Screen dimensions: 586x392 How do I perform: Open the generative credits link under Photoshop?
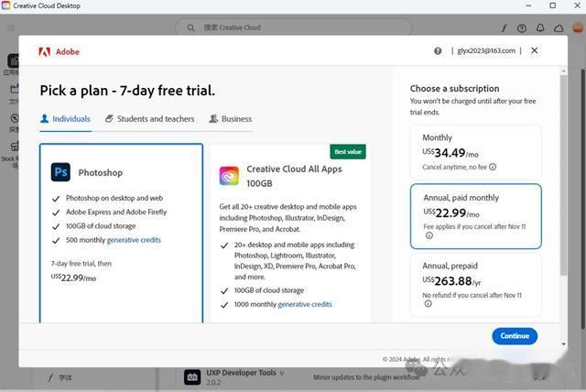[x=134, y=240]
